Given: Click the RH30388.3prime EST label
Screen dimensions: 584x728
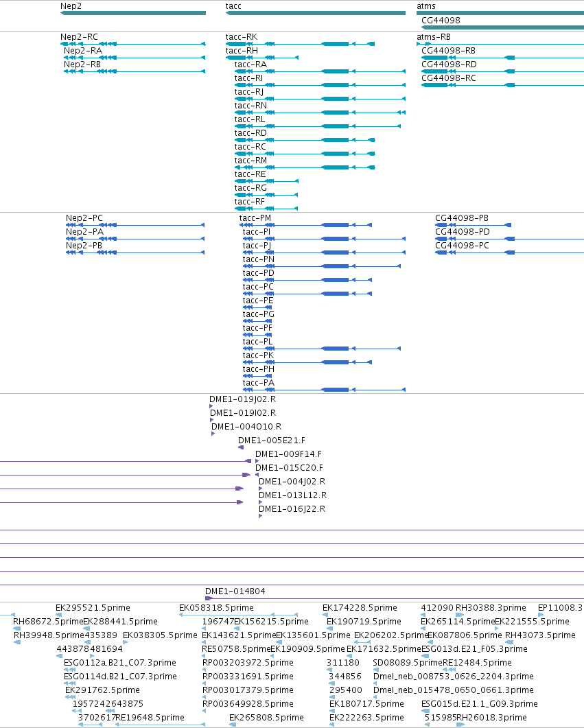Looking at the screenshot, I should [491, 607].
